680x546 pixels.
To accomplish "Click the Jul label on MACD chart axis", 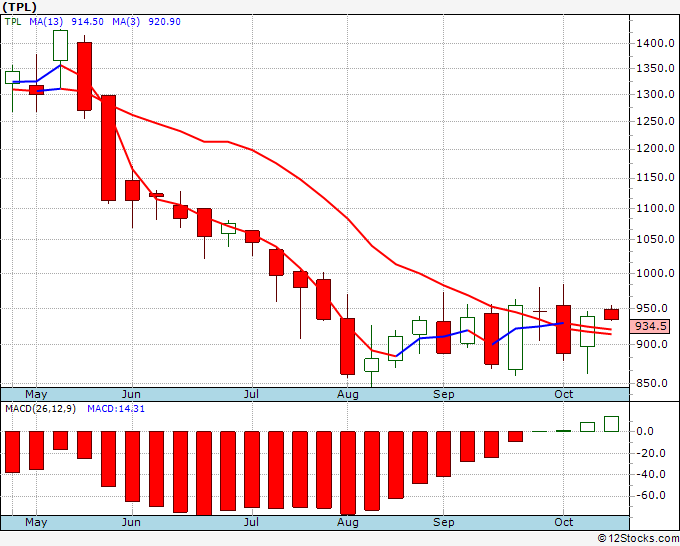I will coord(251,522).
